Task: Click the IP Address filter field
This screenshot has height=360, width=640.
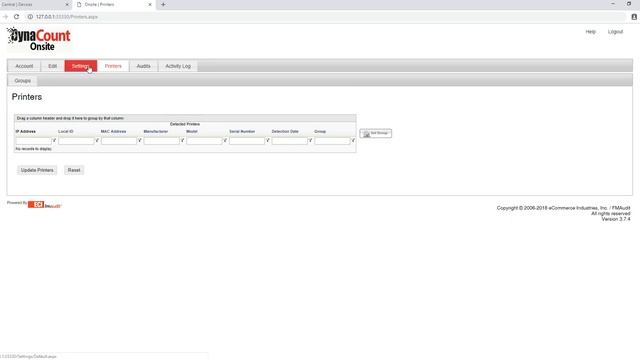Action: (33, 141)
